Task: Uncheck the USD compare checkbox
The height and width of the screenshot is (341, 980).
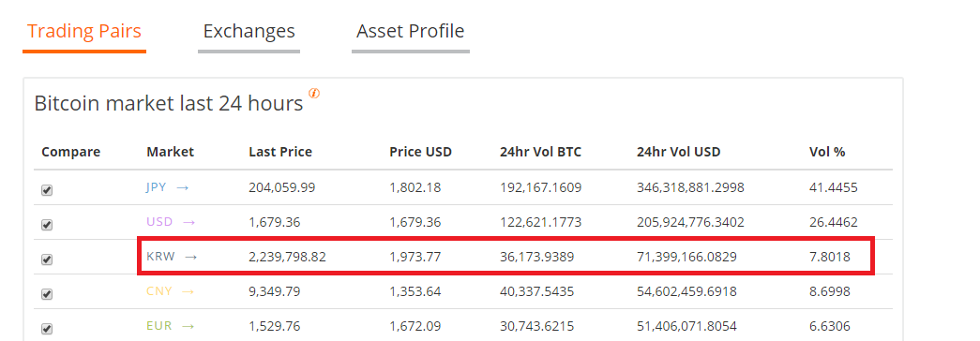Action: (47, 225)
